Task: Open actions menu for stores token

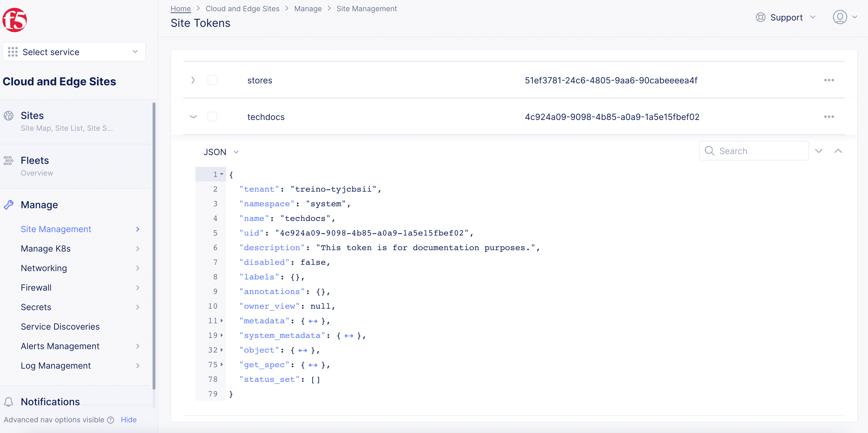Action: [829, 80]
